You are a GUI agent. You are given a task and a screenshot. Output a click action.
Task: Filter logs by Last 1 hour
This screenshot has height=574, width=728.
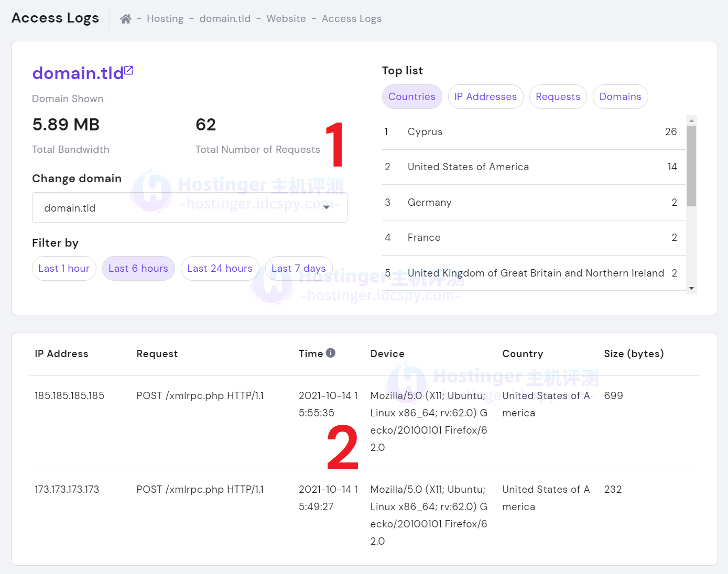coord(64,269)
